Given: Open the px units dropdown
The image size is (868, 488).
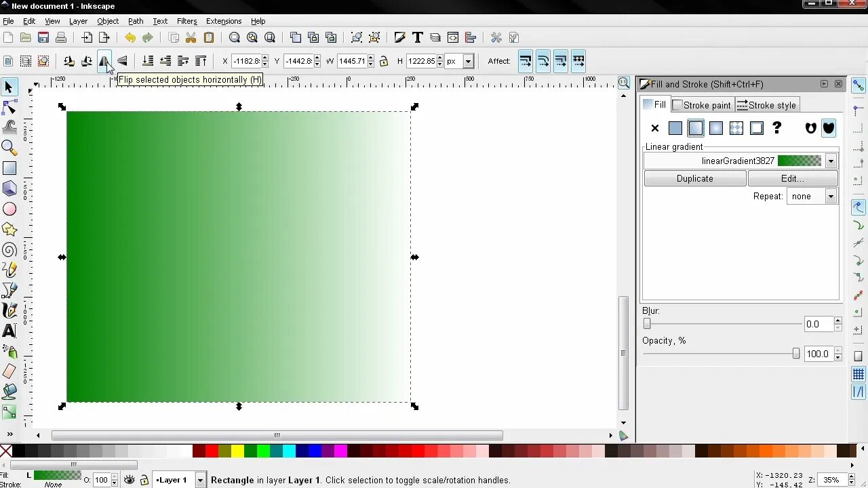Looking at the screenshot, I should (x=468, y=61).
